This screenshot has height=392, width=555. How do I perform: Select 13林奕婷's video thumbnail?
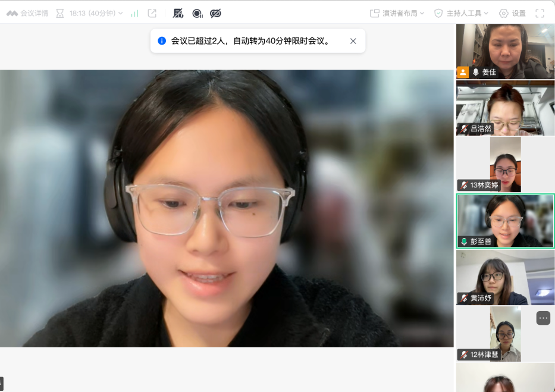[x=505, y=165]
